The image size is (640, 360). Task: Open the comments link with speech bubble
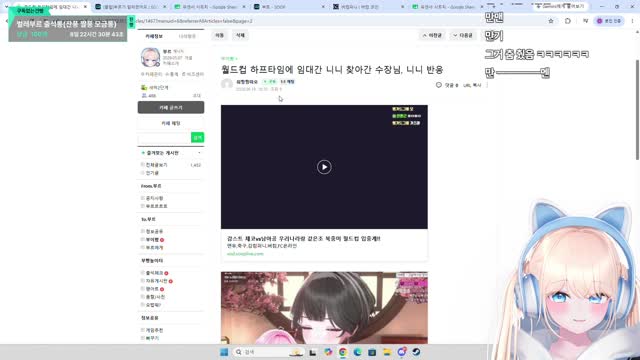coord(447,85)
